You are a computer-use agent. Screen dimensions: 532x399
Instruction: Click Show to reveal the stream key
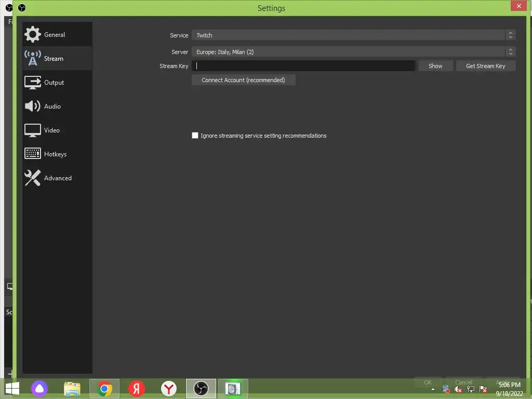[x=436, y=66]
